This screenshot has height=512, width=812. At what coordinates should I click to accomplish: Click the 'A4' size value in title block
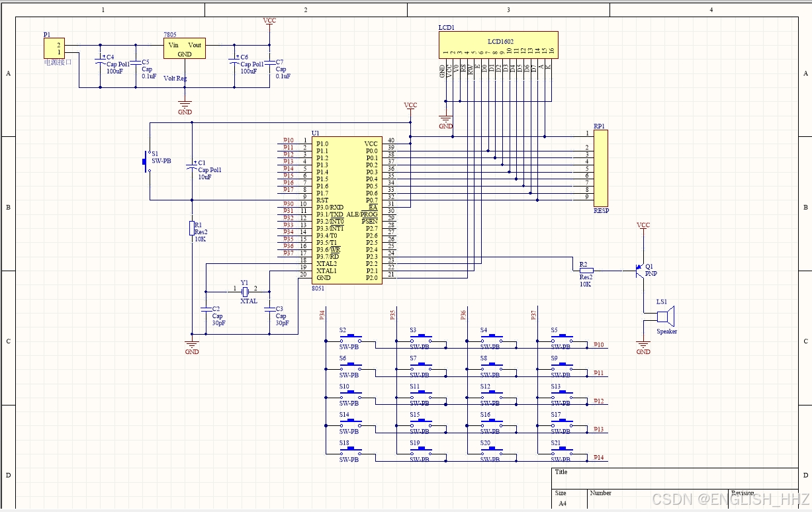point(563,503)
